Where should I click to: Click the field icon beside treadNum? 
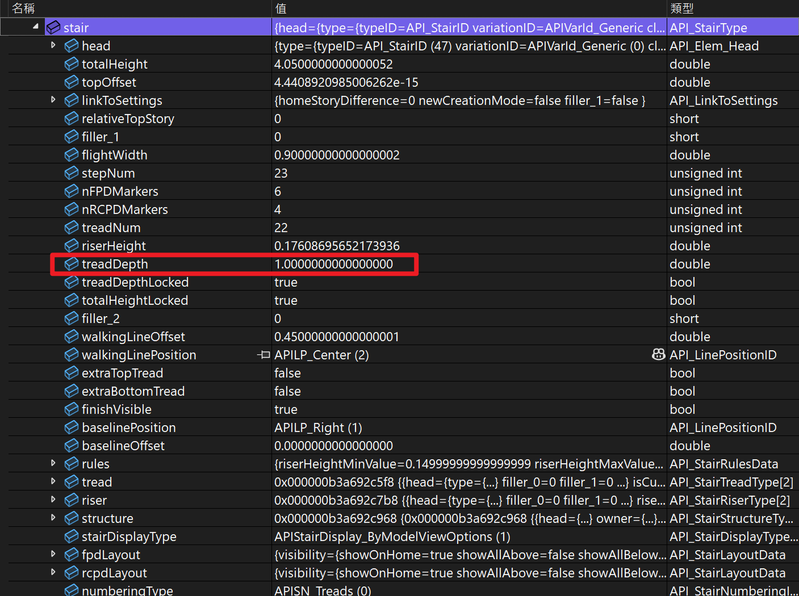tap(71, 228)
